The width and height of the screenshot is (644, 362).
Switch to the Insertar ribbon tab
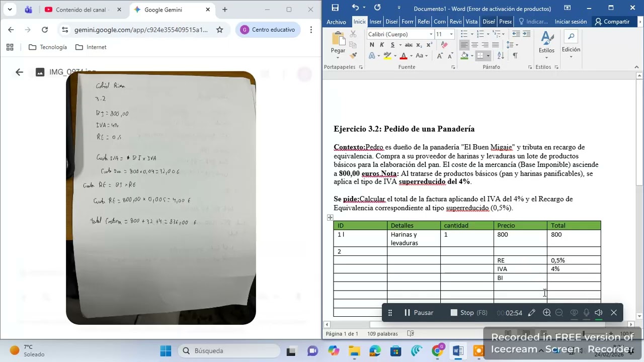pyautogui.click(x=375, y=22)
